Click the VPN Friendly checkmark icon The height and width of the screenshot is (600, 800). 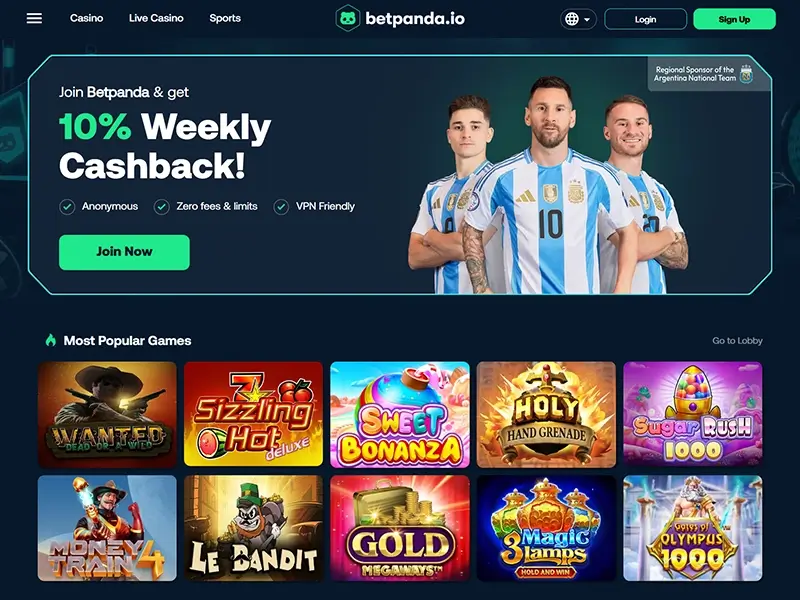pyautogui.click(x=281, y=207)
